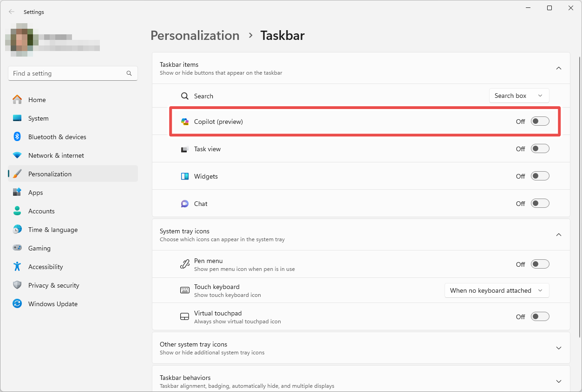Click the Privacy & security shield icon
Screen dimensions: 582x392
pyautogui.click(x=17, y=285)
